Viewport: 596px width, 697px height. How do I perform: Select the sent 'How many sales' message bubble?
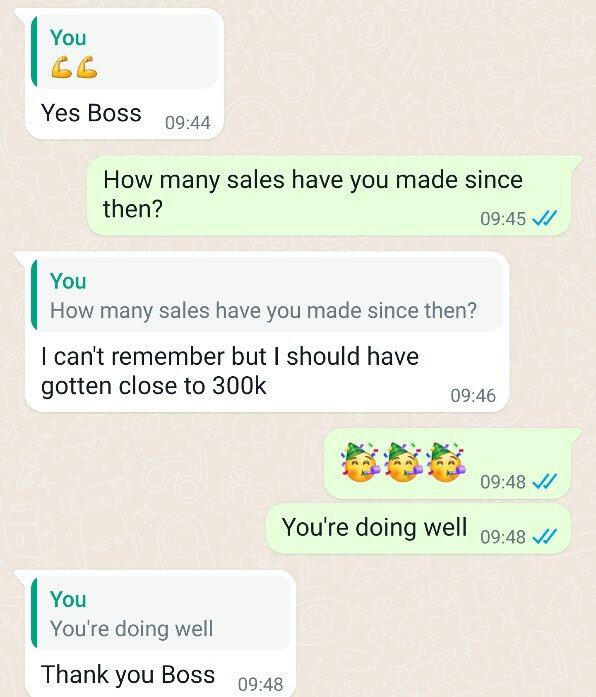coord(330,196)
